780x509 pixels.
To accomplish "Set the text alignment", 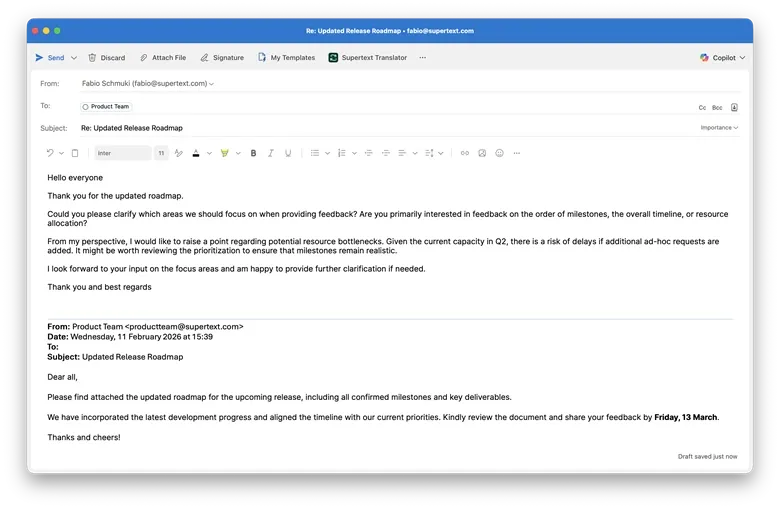I will coord(402,153).
